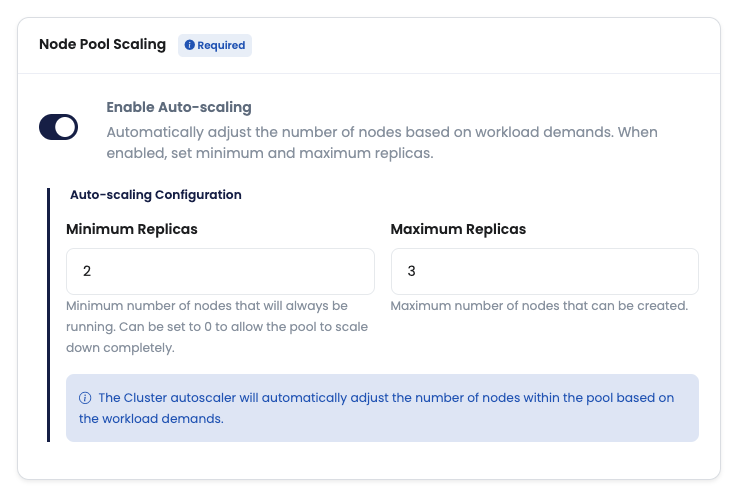The image size is (731, 495).
Task: Click the Maximum Replicas label
Action: [x=458, y=229]
